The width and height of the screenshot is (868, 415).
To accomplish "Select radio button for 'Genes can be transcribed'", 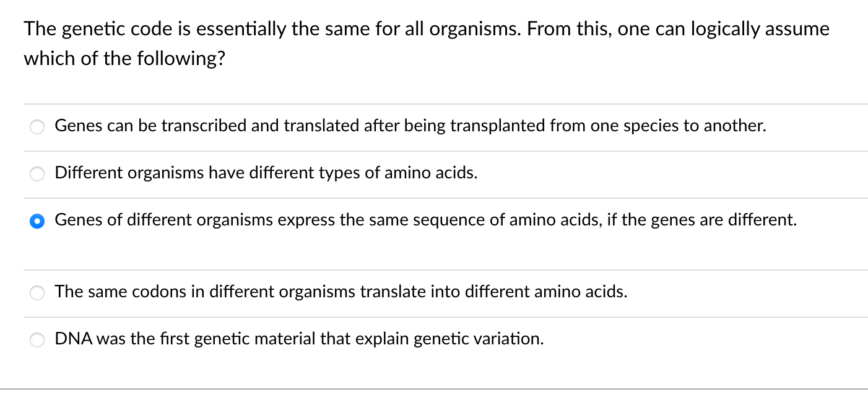I will click(x=38, y=127).
